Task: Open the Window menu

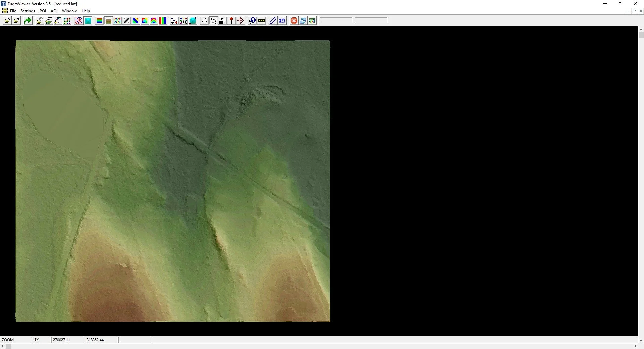Action: pyautogui.click(x=69, y=11)
